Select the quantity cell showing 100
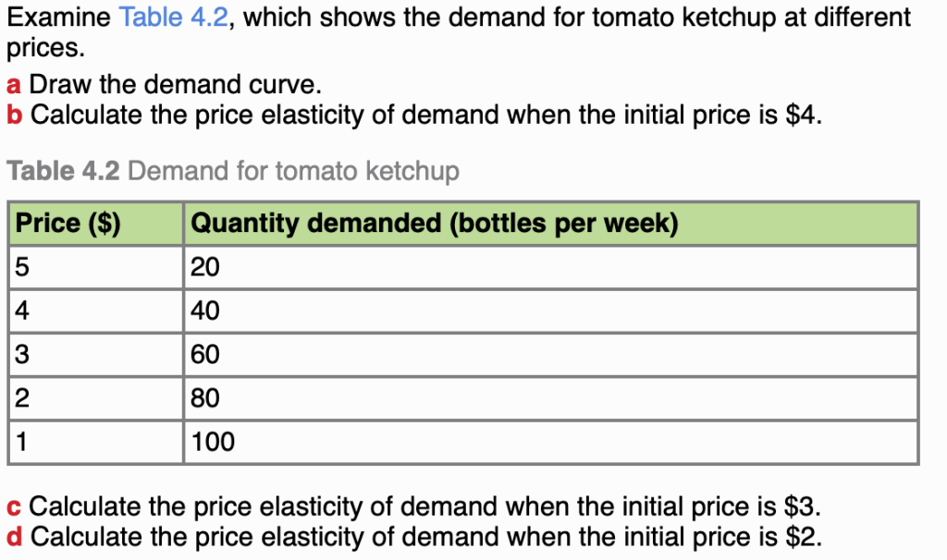 point(214,442)
